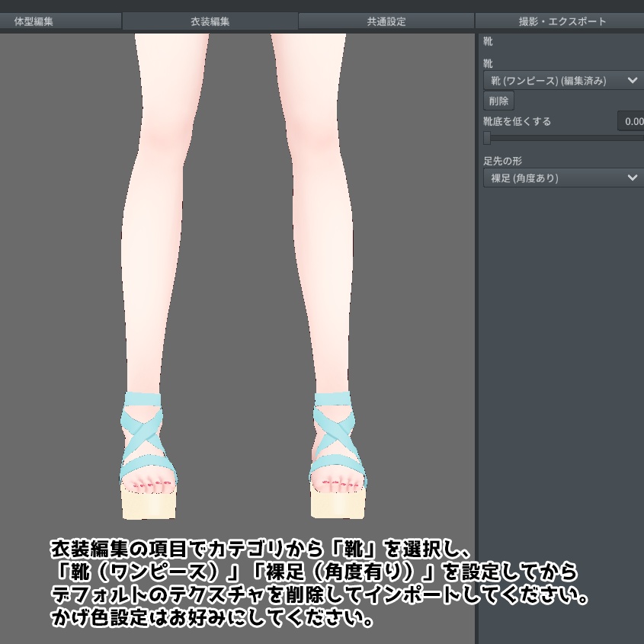Viewport: 644px width, 644px height.
Task: Click the chevron on the shoe selector
Action: point(633,80)
